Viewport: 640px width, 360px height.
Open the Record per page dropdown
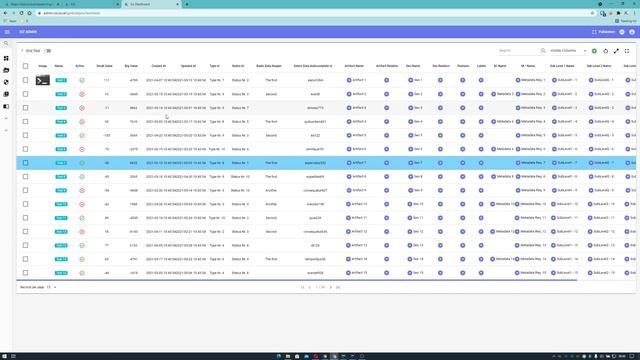[51, 287]
